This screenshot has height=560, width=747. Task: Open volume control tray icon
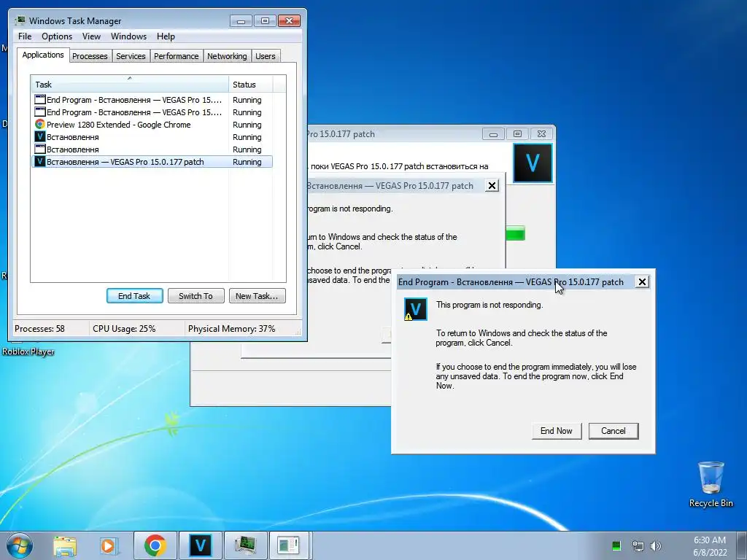tap(656, 545)
